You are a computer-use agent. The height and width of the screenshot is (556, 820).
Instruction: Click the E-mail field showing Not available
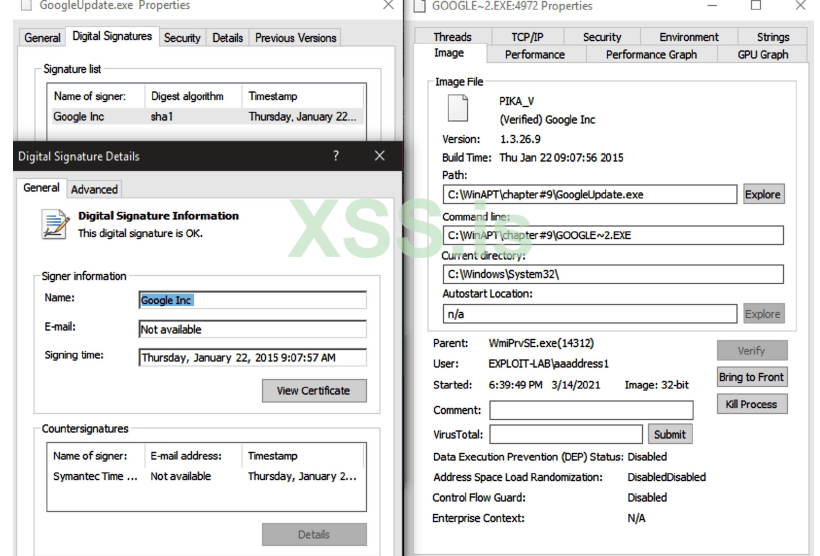click(253, 330)
